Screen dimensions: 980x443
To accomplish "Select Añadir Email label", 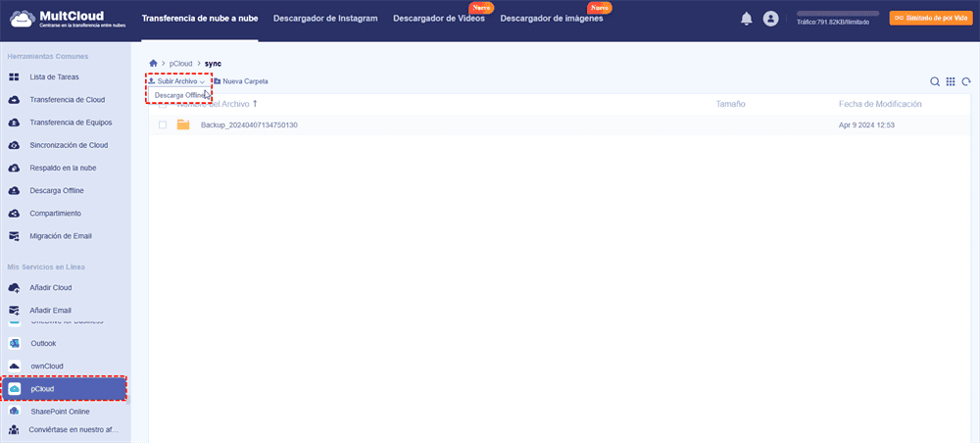I will click(51, 310).
